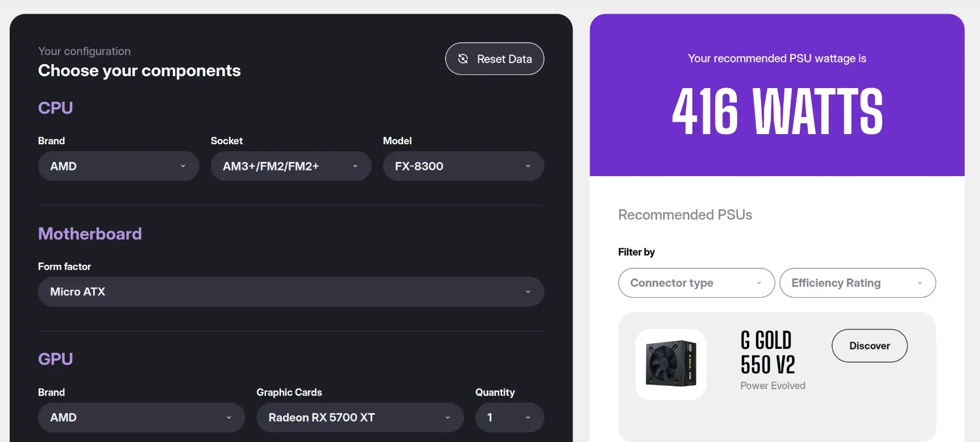Open the Efficiency Rating filter
This screenshot has width=980, height=442.
coord(857,283)
